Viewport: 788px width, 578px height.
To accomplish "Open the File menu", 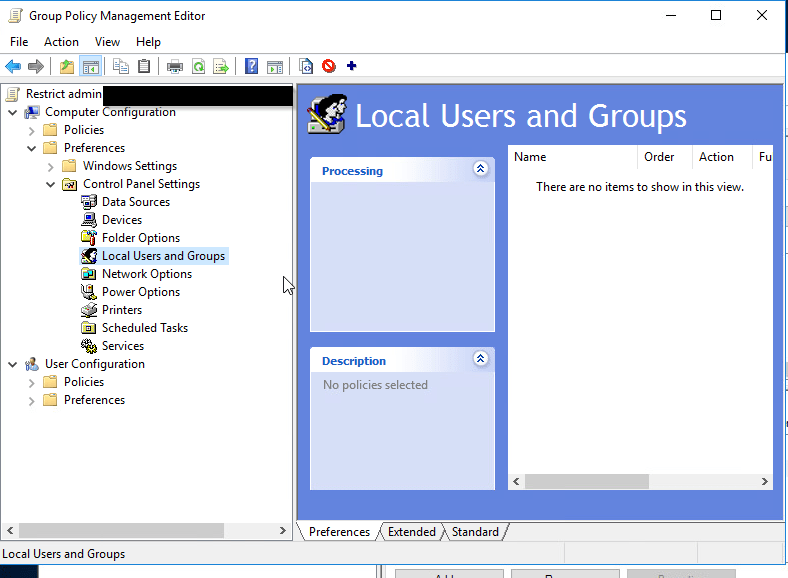I will pos(19,42).
